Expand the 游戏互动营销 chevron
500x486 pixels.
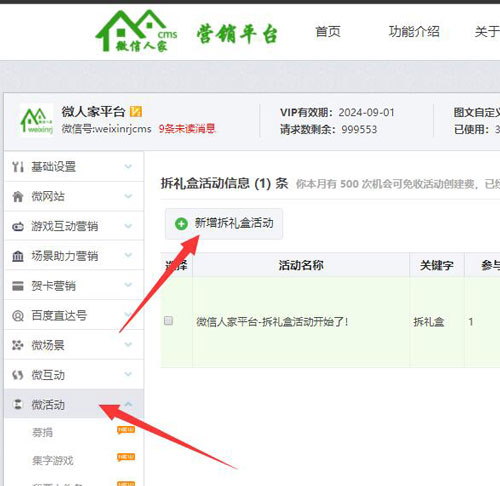[x=128, y=226]
